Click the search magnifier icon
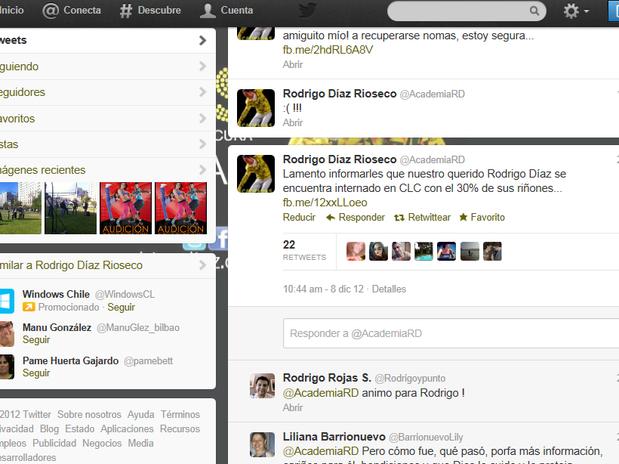619x464 pixels. coord(534,11)
